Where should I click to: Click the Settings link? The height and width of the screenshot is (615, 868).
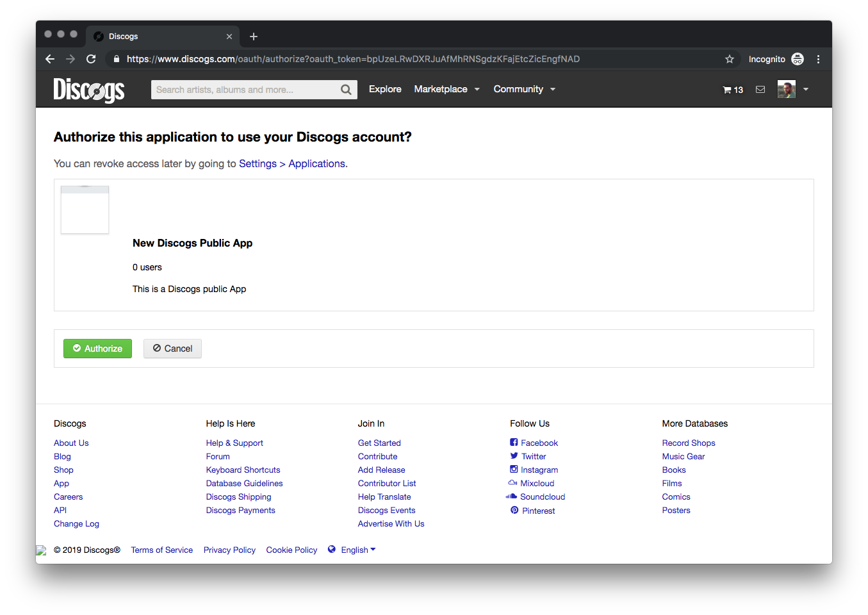(258, 163)
